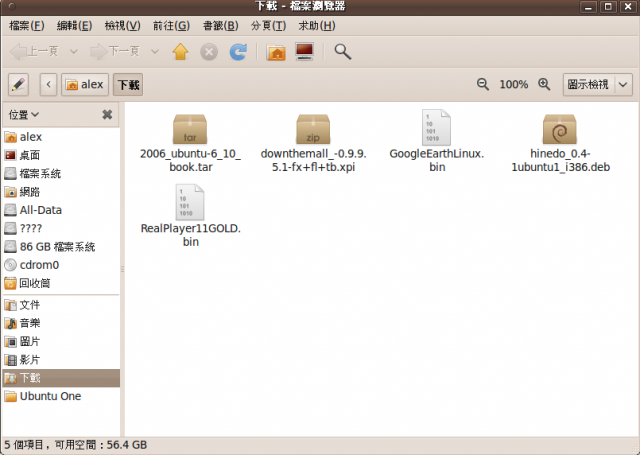The width and height of the screenshot is (640, 455).
Task: Go up to the parent folder (up arrow)
Action: point(180,52)
